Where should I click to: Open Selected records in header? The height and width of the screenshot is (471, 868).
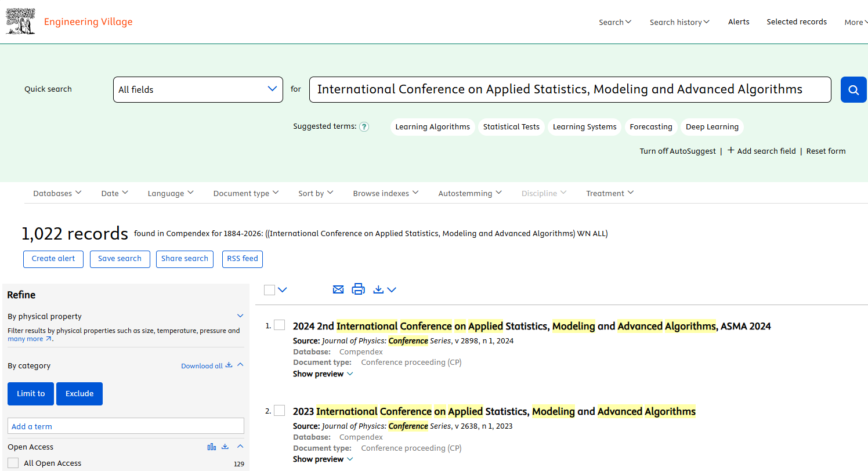(x=797, y=21)
